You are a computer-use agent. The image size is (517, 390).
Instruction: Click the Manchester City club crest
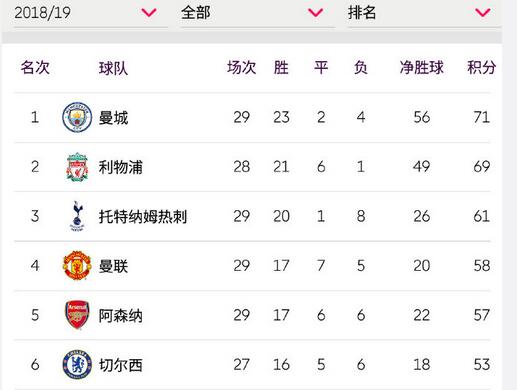click(x=77, y=117)
